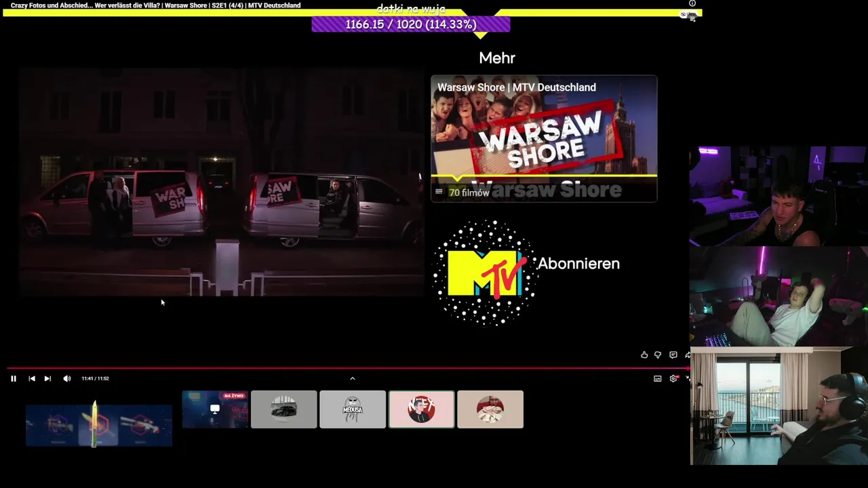Click the knife skin roulette widget
The image size is (868, 488).
[x=99, y=425]
